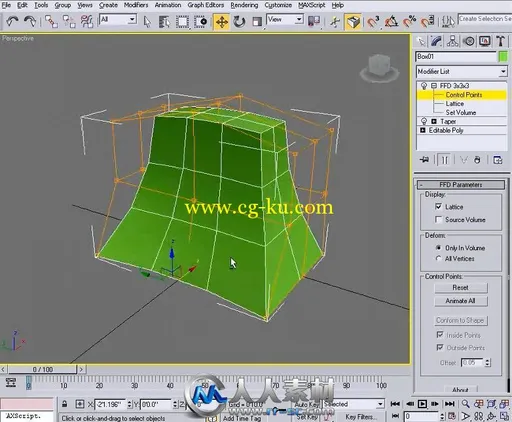The width and height of the screenshot is (512, 422).
Task: Collapse the FFD Parameters rollout
Action: pyautogui.click(x=461, y=185)
